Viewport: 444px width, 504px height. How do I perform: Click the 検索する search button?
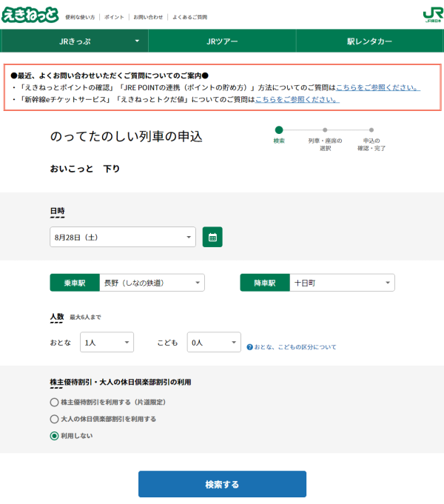[x=222, y=484]
